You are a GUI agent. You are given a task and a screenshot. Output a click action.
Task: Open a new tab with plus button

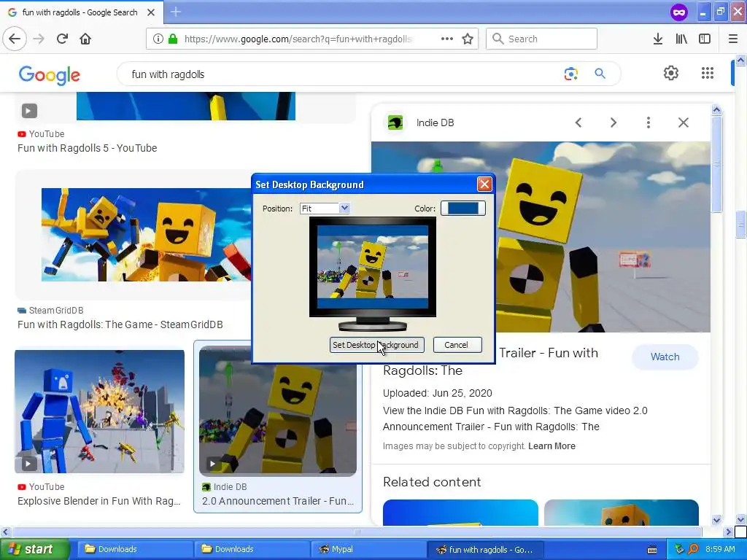tap(176, 12)
